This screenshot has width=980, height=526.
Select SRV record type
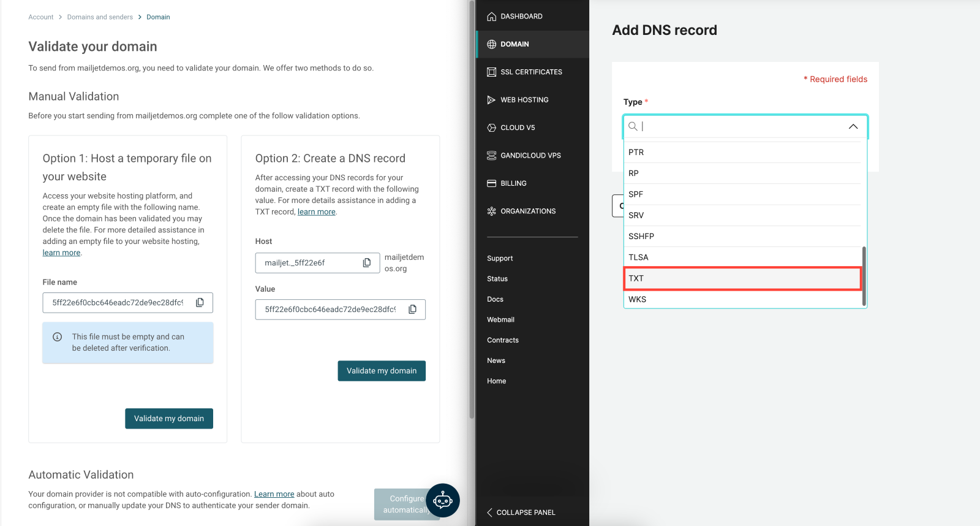742,215
